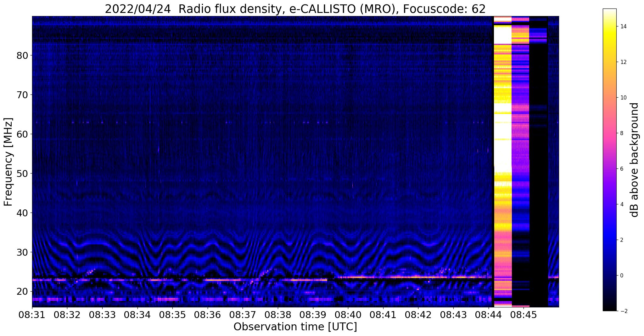
Task: Click the magenta-purple column just after the white burst
Action: pos(520,162)
